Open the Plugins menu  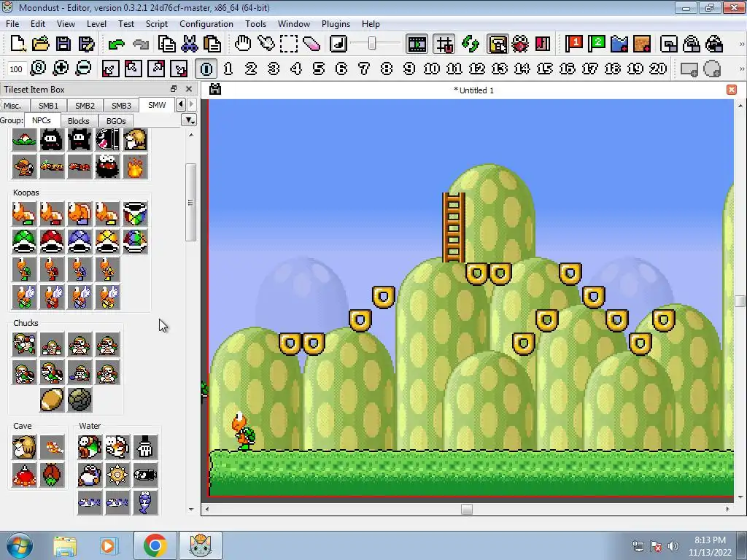[336, 24]
